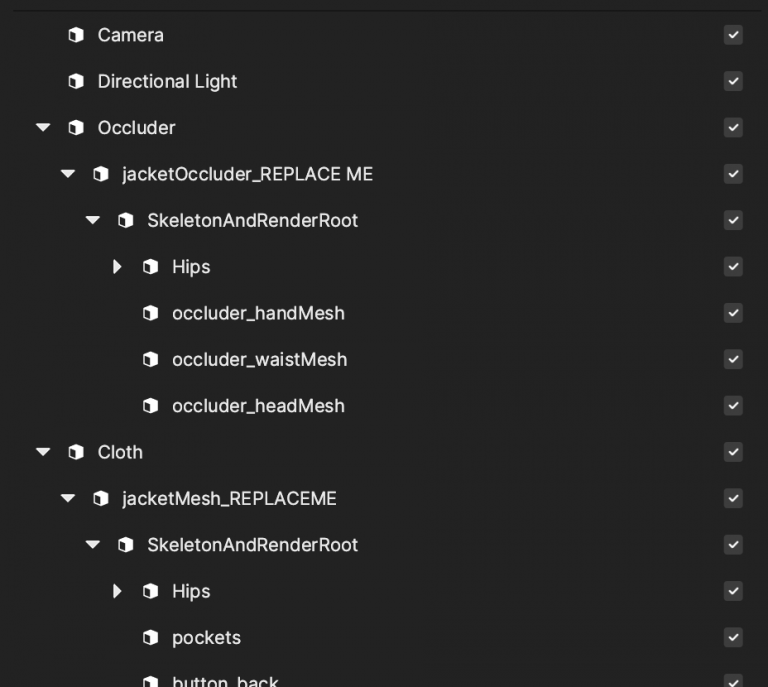Select the occluder_headMesh item
This screenshot has height=687, width=768.
pyautogui.click(x=258, y=406)
